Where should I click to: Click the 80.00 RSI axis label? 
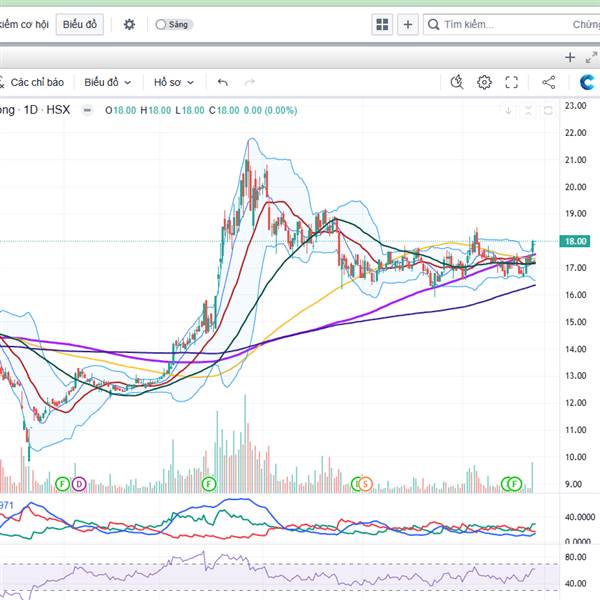click(x=576, y=557)
